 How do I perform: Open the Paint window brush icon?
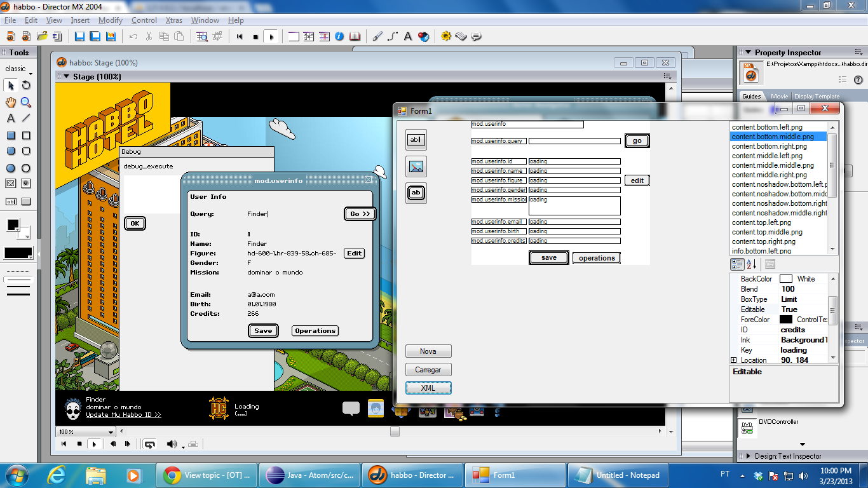pos(377,36)
